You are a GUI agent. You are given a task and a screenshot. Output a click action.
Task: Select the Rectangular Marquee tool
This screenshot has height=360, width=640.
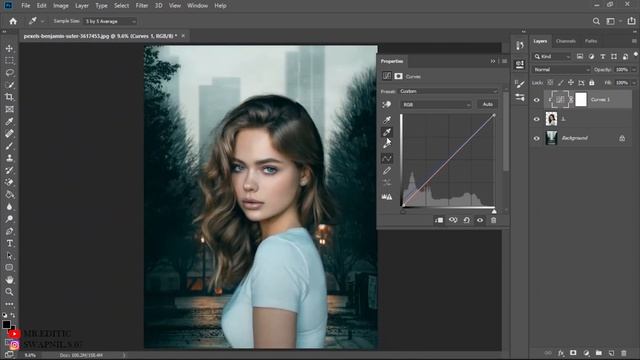9,61
